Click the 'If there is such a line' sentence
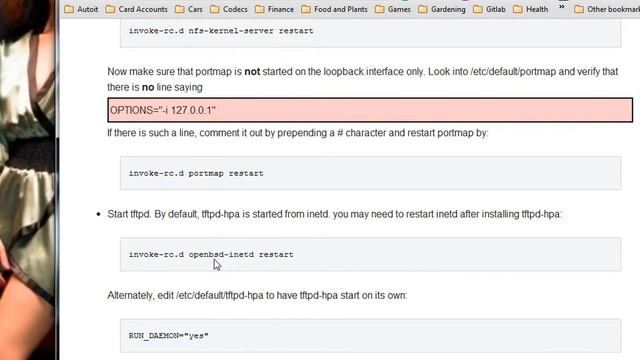640x360 pixels. pos(298,133)
